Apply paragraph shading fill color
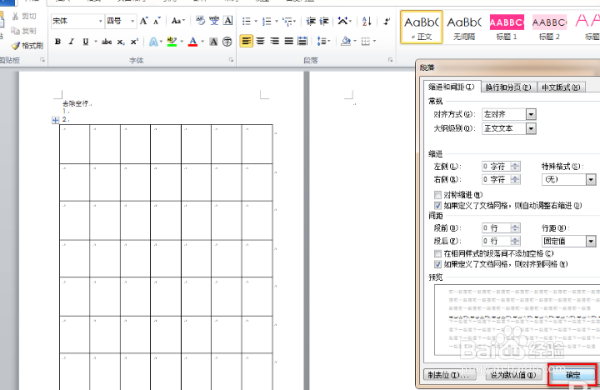Viewport: 600px width, 390px height. 346,41
